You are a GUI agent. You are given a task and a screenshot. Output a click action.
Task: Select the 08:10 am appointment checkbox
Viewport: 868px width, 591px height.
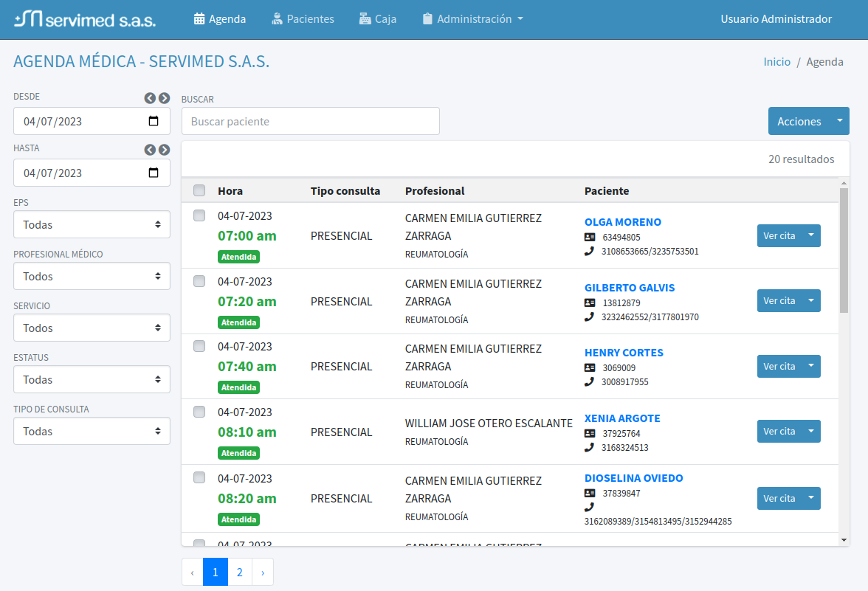pos(199,412)
